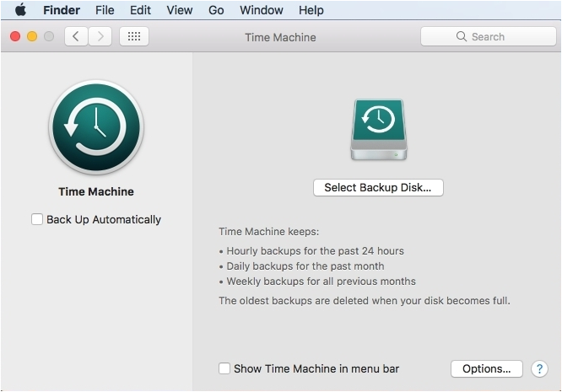
Task: Click 'Weekly backups for all previous months'
Action: coord(322,282)
